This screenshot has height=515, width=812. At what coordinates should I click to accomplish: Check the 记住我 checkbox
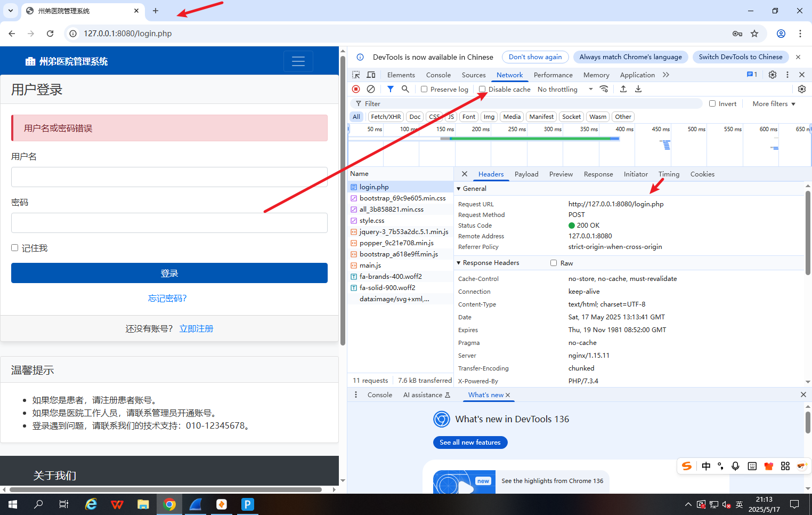[15, 248]
